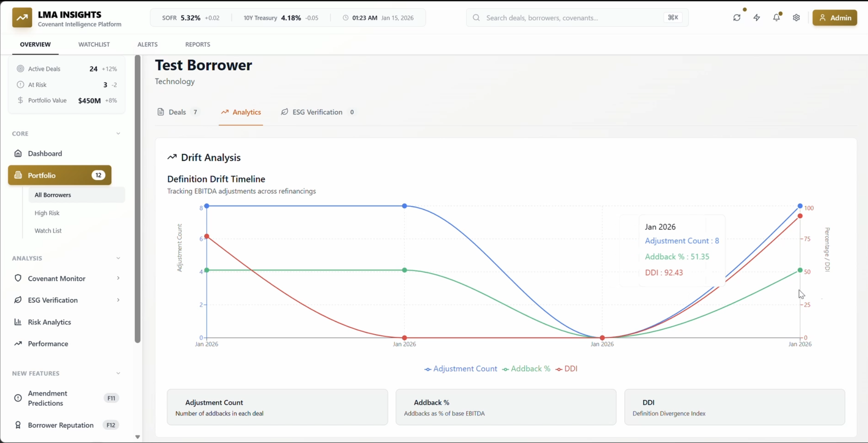The height and width of the screenshot is (443, 868).
Task: Switch to the Watchlist top tab
Action: pos(94,44)
